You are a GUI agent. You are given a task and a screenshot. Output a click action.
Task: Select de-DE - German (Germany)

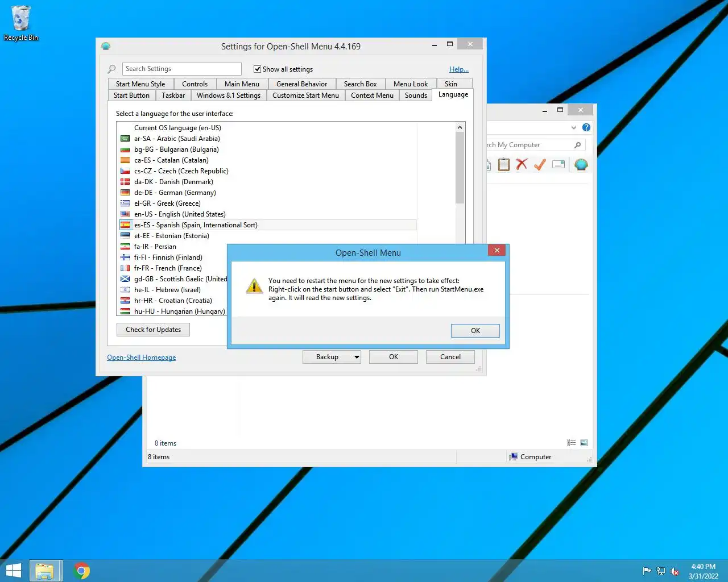[175, 193]
